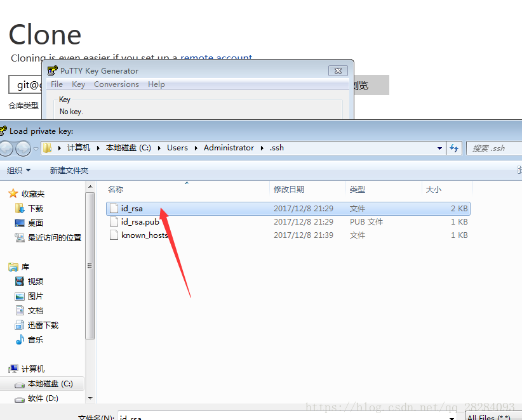Open 桌面 in the sidebar
The width and height of the screenshot is (522, 420).
click(29, 223)
